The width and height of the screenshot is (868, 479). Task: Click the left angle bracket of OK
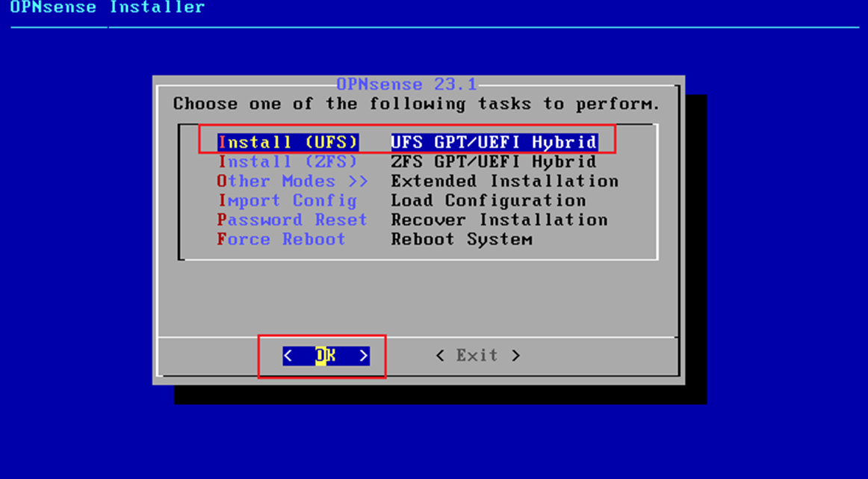click(288, 356)
